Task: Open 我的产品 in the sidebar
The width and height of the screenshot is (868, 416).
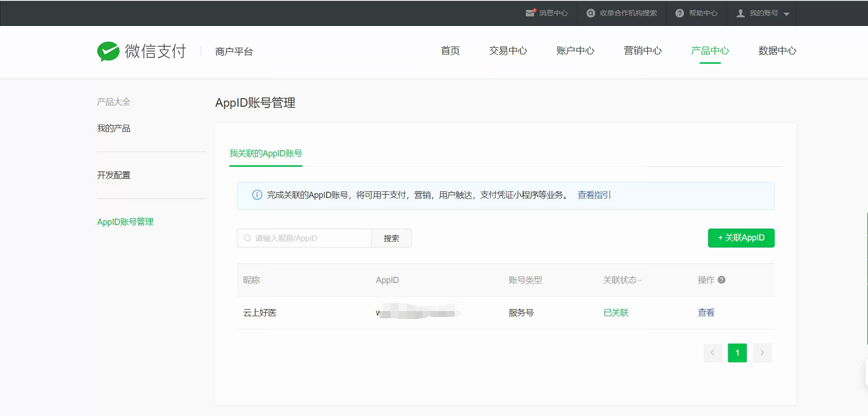Action: pos(114,128)
